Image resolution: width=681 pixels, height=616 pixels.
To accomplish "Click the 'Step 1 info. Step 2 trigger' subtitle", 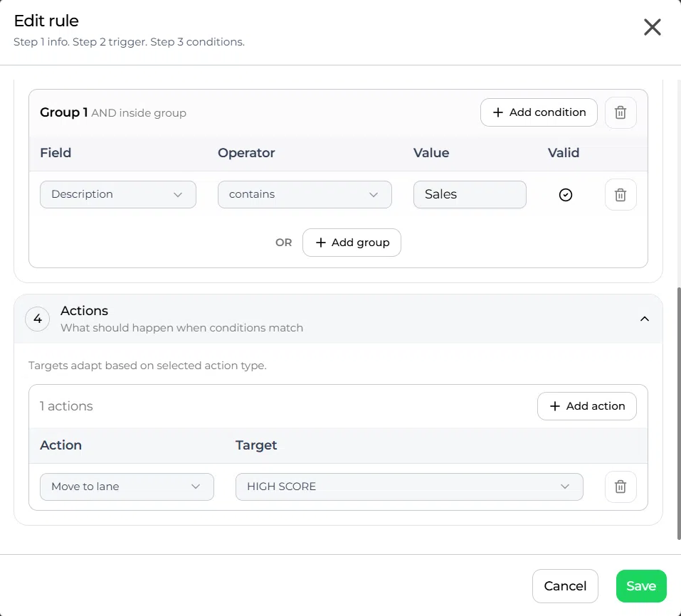I will 129,42.
